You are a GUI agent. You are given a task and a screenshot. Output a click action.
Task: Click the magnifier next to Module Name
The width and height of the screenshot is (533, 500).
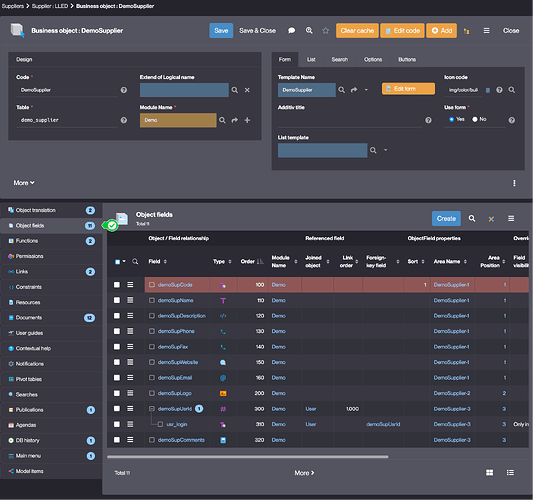click(x=222, y=120)
